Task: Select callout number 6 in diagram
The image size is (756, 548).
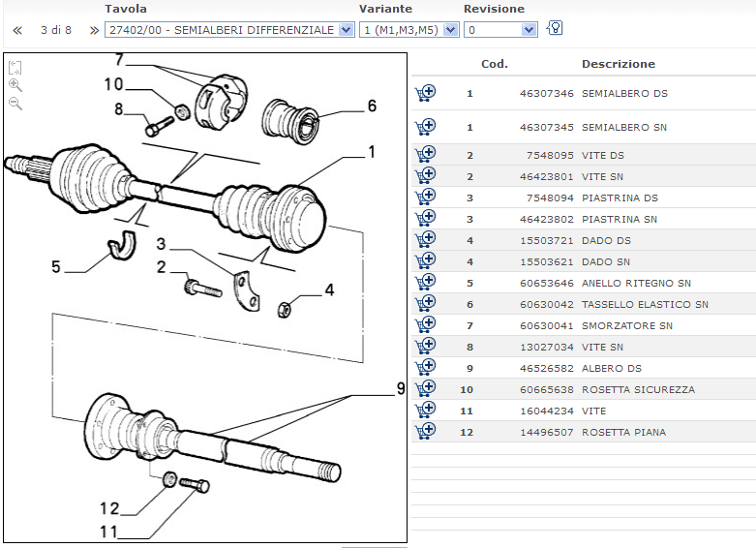Action: coord(372,106)
